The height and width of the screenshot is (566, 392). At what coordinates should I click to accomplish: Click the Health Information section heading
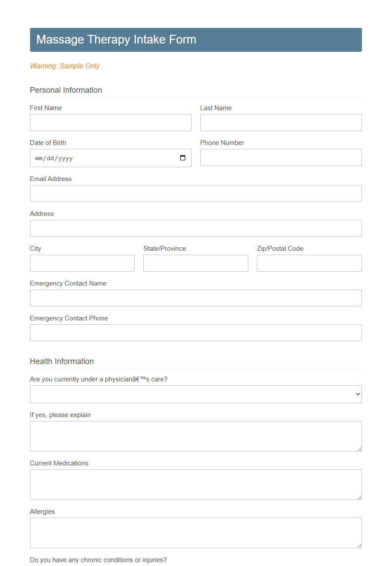click(61, 361)
